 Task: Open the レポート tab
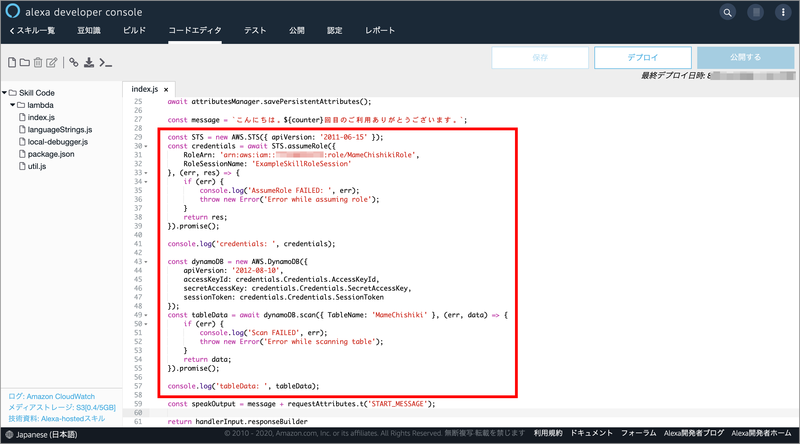(380, 31)
